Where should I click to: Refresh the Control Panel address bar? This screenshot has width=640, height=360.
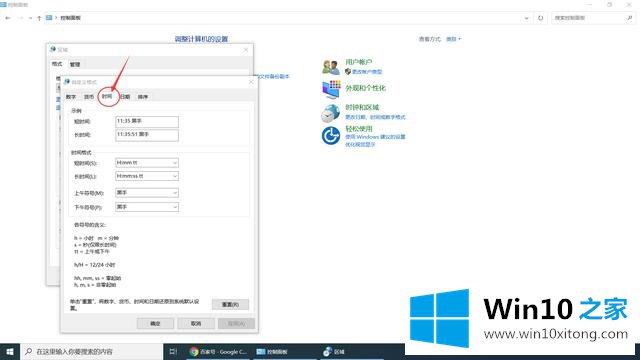(x=540, y=18)
